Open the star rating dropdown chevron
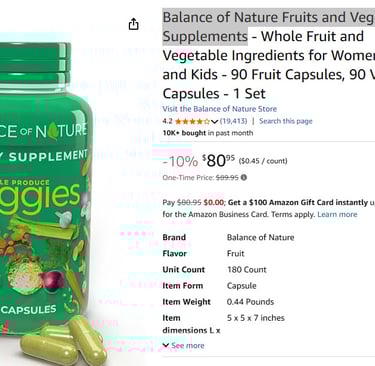This screenshot has height=366, width=375. point(215,121)
